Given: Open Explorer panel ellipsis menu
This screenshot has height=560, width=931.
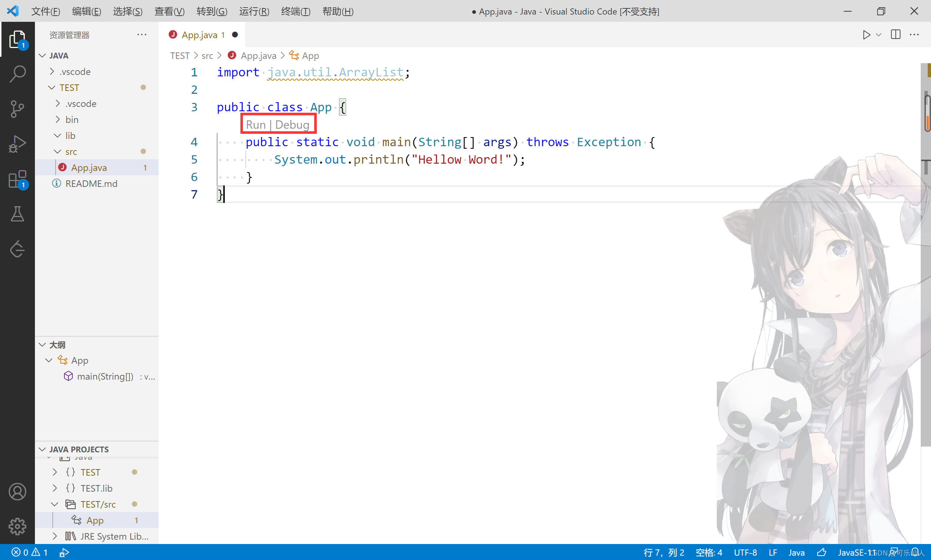Looking at the screenshot, I should [x=142, y=35].
